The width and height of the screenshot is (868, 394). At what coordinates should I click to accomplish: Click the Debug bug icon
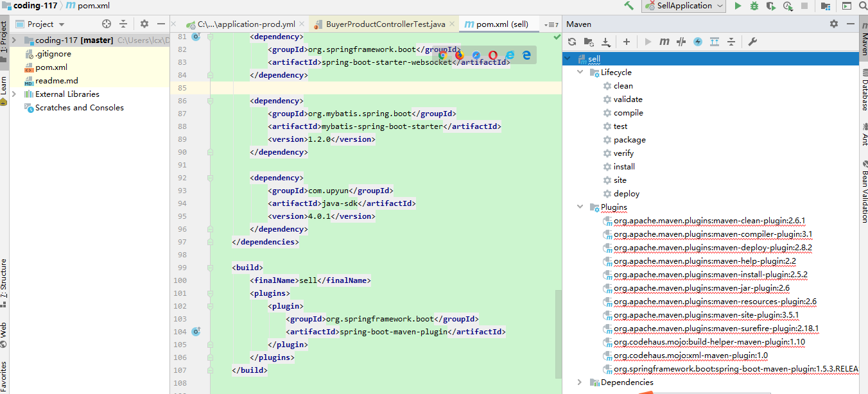coord(754,6)
